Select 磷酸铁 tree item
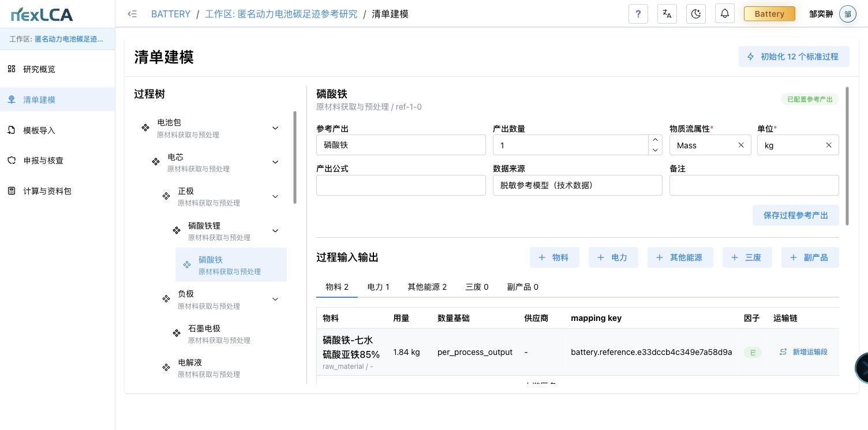The image size is (868, 430). point(231,265)
